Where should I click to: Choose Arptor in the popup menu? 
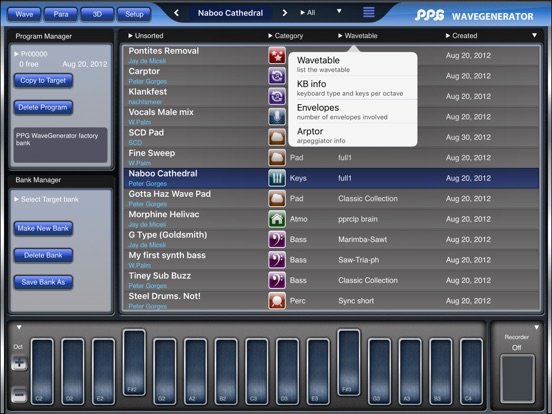point(353,135)
